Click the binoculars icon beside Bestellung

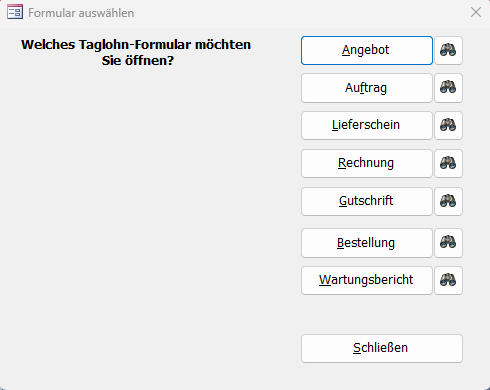[448, 243]
